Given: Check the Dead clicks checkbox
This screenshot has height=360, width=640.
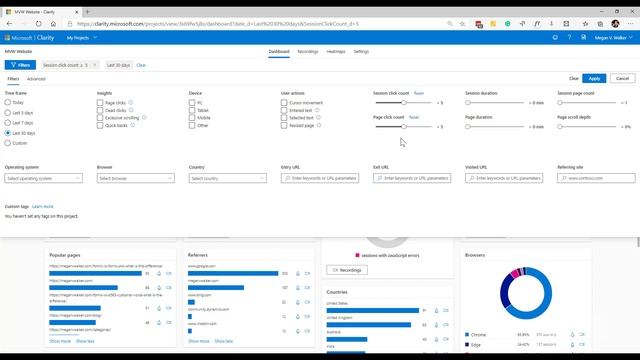Looking at the screenshot, I should pos(100,110).
